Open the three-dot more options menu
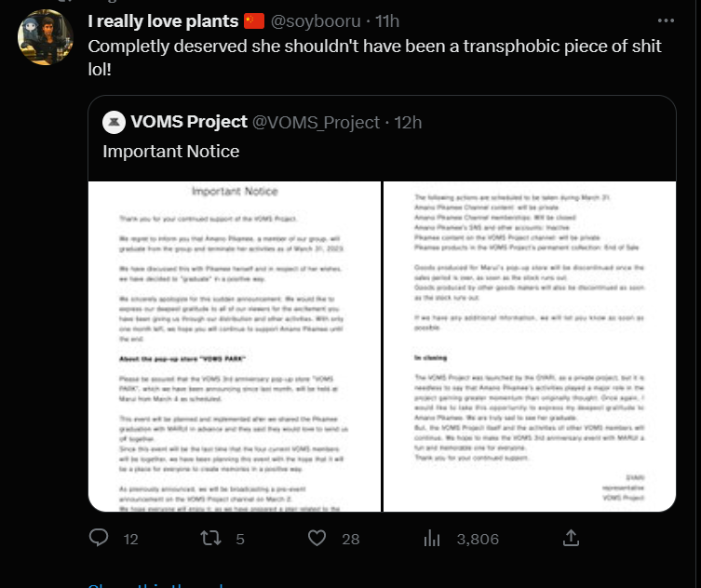This screenshot has height=588, width=701. click(x=666, y=20)
